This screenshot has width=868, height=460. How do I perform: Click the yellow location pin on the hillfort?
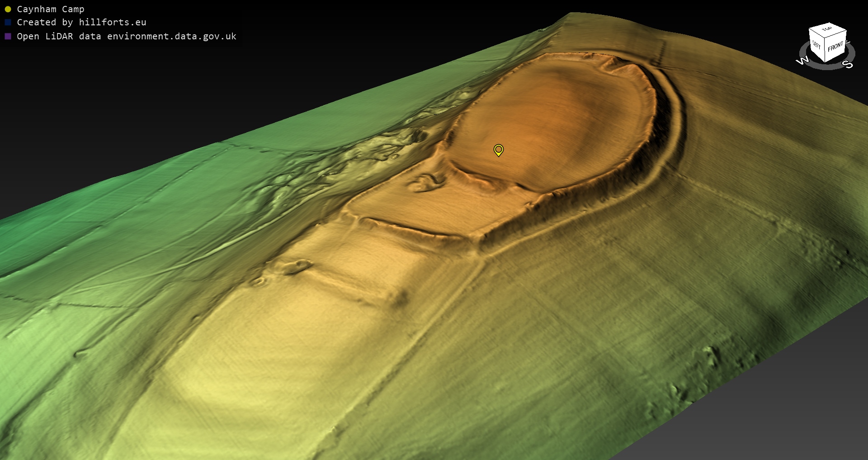coord(498,150)
